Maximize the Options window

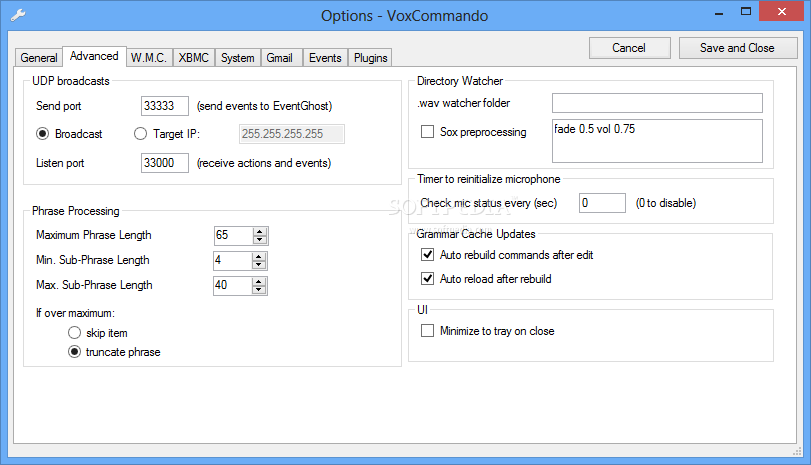click(746, 11)
